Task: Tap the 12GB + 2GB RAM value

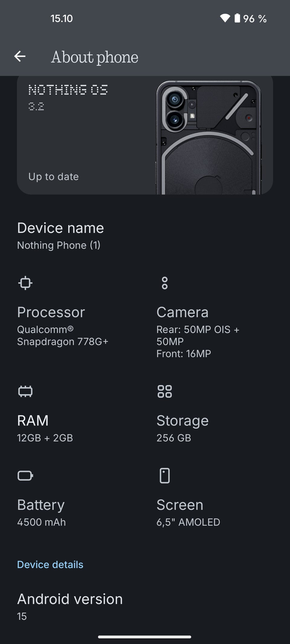Action: click(45, 438)
